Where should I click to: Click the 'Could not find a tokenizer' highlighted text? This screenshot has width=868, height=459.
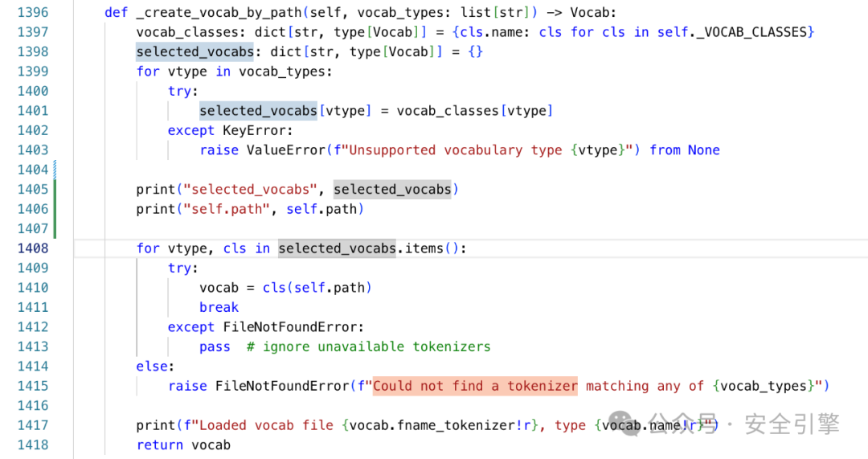[x=475, y=386]
